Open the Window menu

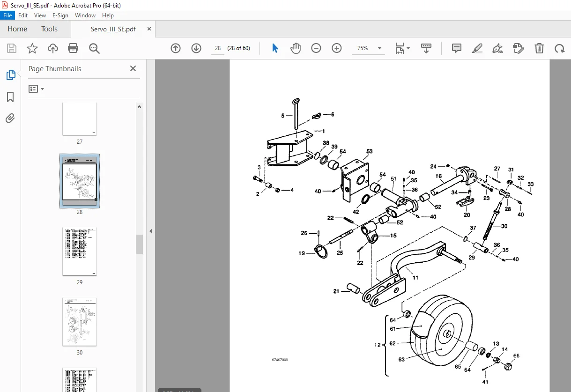coord(85,15)
